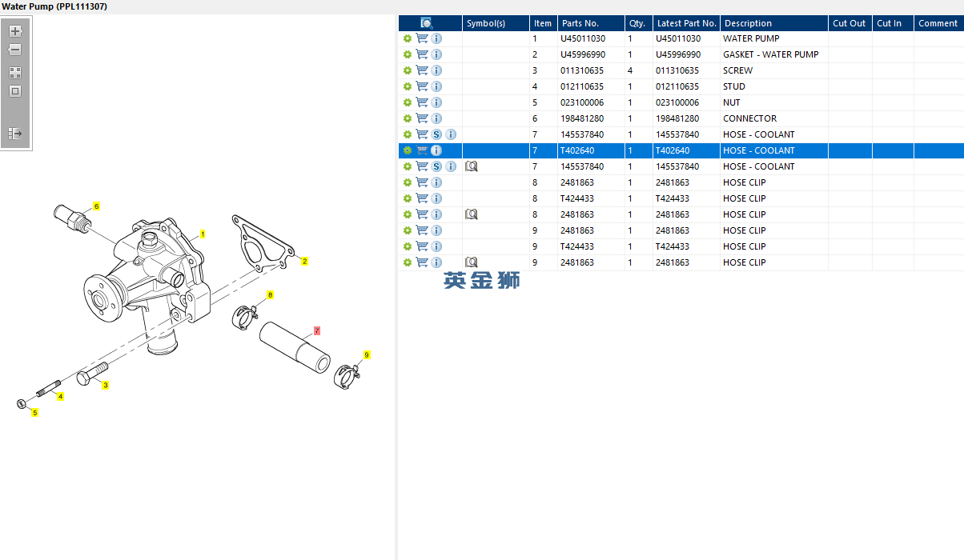
Task: Click the list-with-arrow icon in diagram toolbar
Action: (15, 134)
